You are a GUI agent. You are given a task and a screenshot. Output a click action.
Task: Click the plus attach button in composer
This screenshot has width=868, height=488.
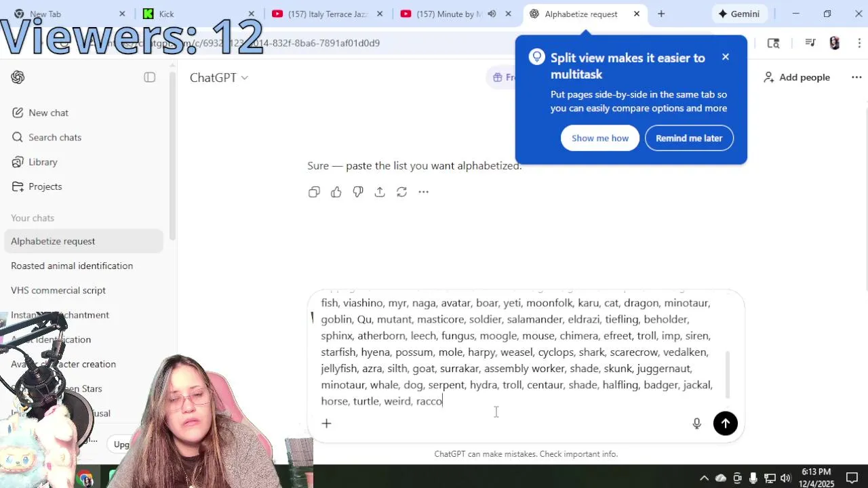(326, 424)
